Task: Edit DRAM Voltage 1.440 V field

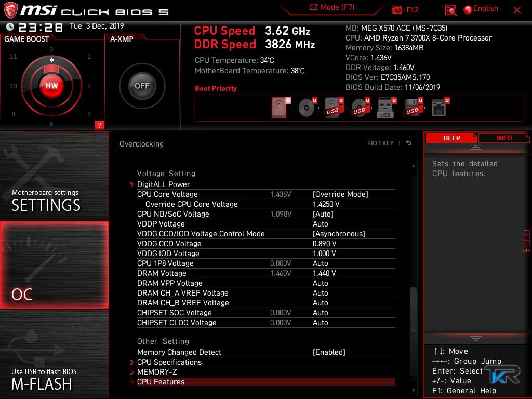Action: pos(324,273)
